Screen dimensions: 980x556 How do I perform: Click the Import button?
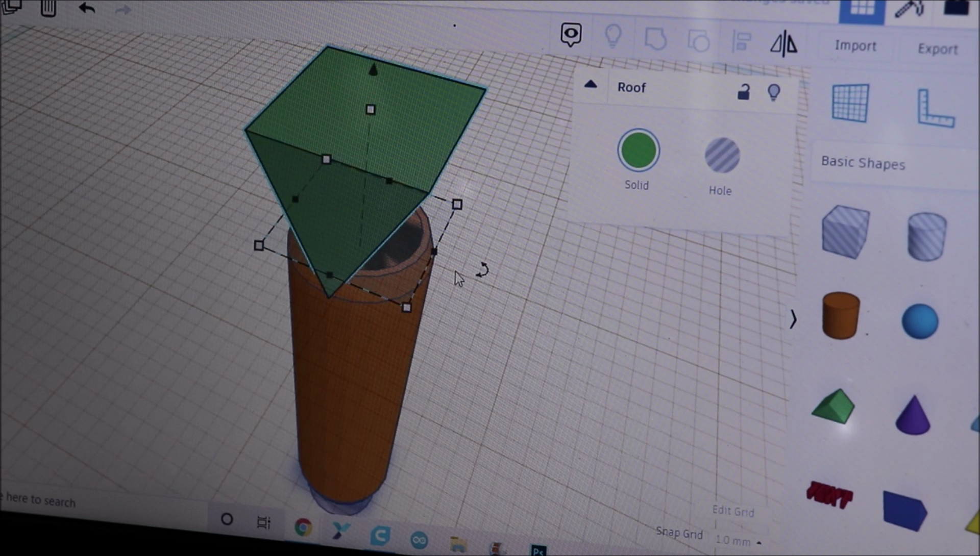855,46
